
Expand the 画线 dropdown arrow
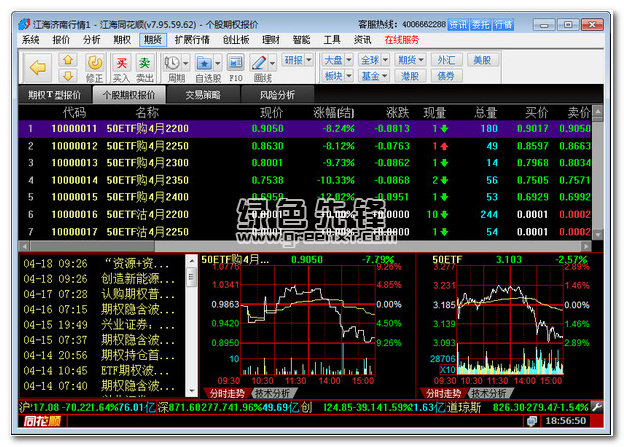273,63
